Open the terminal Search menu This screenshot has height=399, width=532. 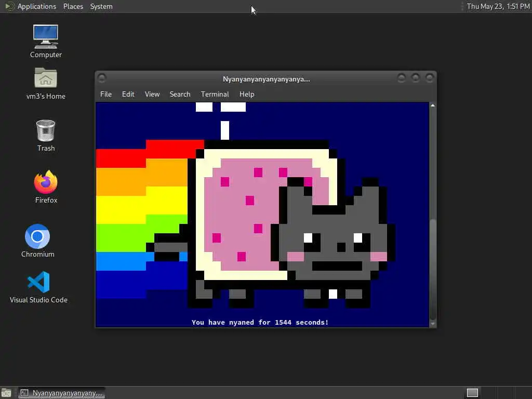pos(180,95)
